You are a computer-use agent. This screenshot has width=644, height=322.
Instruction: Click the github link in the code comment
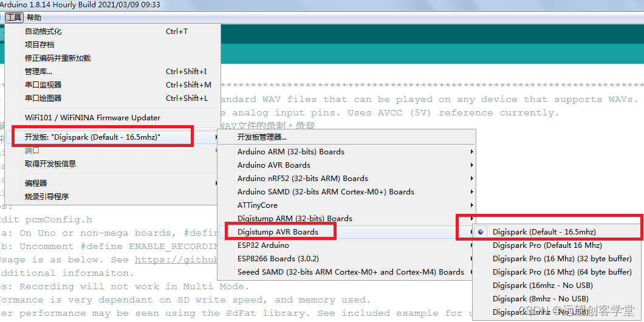176,259
